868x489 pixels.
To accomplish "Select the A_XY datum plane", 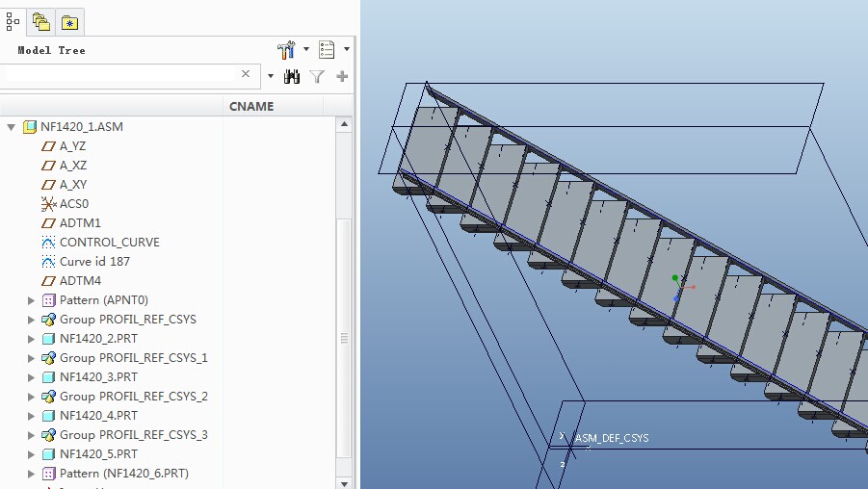I will [73, 185].
